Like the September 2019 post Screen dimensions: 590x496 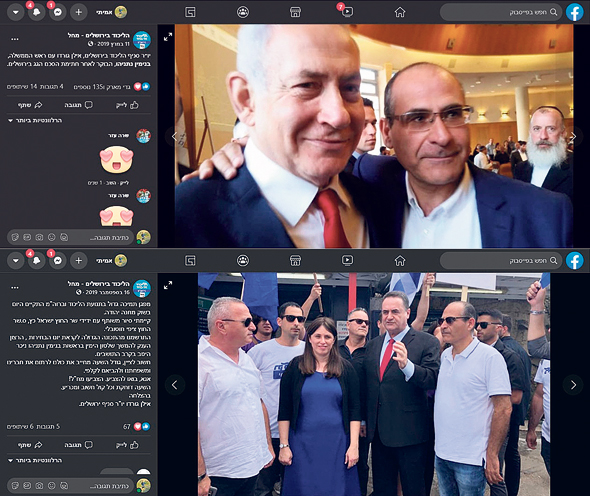coord(127,445)
